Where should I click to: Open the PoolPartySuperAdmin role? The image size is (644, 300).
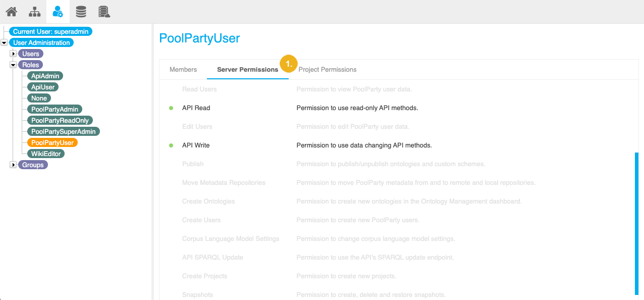pyautogui.click(x=63, y=131)
